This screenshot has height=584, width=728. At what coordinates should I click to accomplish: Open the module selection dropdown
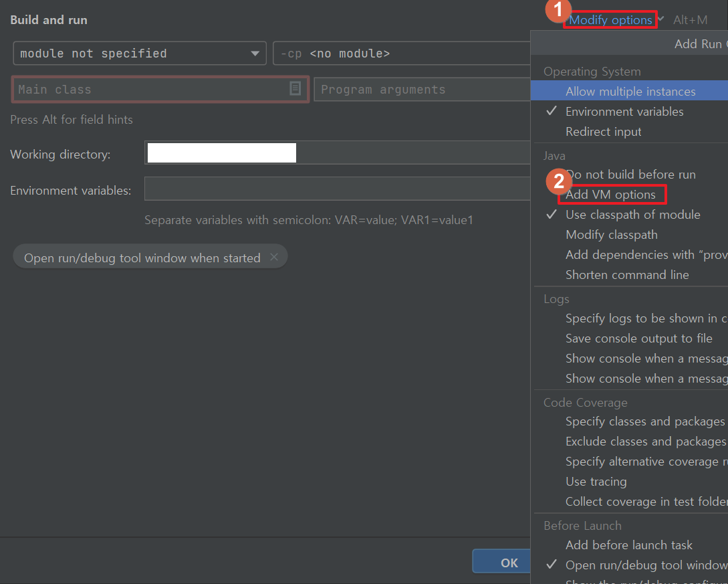[x=255, y=53]
